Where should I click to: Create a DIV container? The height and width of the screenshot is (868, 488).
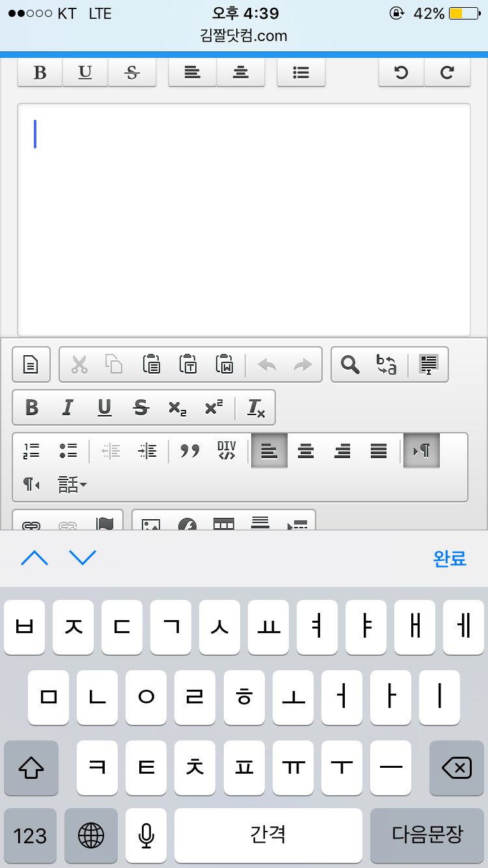click(226, 450)
